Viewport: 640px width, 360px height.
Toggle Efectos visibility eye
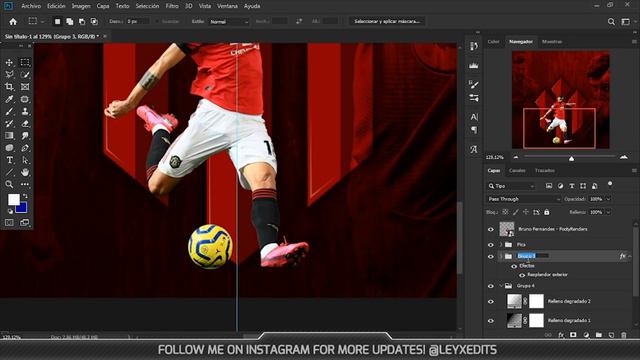pyautogui.click(x=514, y=266)
